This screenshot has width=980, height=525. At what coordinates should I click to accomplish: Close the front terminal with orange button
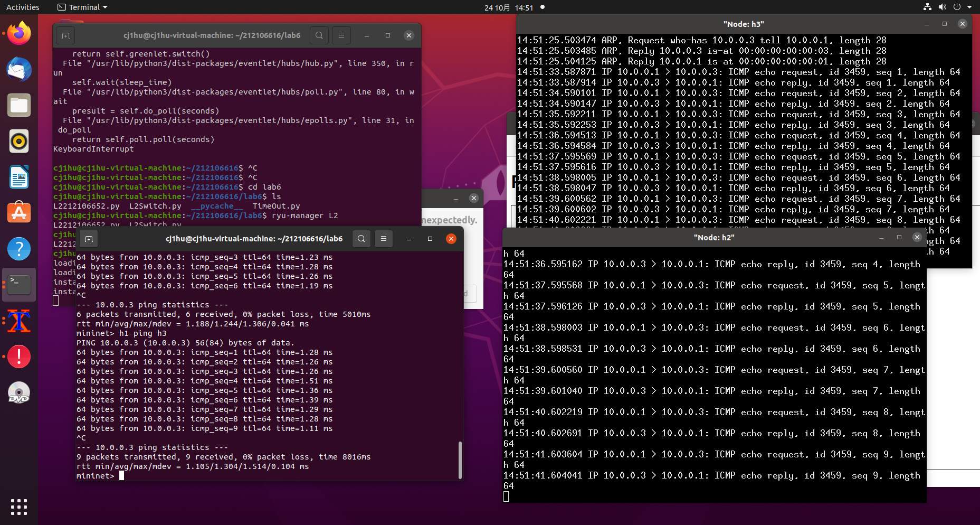click(451, 239)
